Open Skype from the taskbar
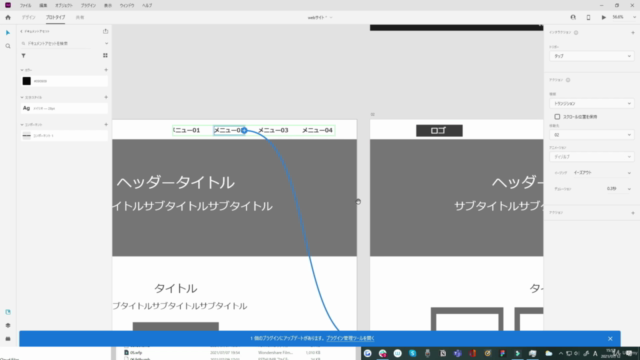The width and height of the screenshot is (640, 360). click(413, 353)
